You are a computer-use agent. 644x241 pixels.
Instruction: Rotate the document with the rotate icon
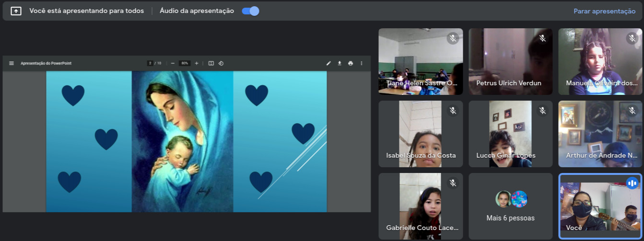(221, 63)
